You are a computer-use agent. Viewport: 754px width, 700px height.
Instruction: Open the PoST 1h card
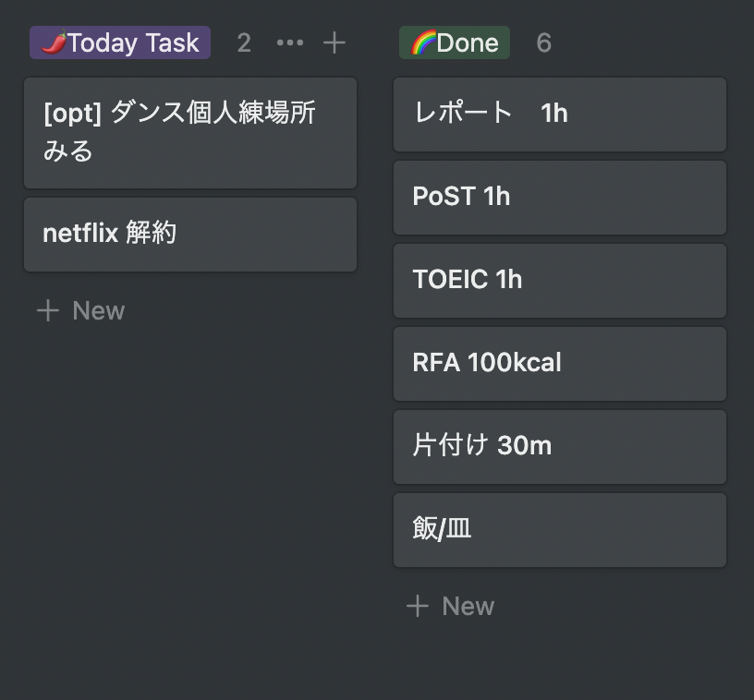pyautogui.click(x=560, y=197)
